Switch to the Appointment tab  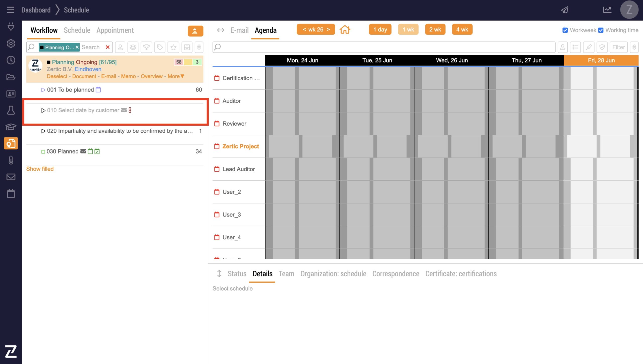pyautogui.click(x=115, y=30)
